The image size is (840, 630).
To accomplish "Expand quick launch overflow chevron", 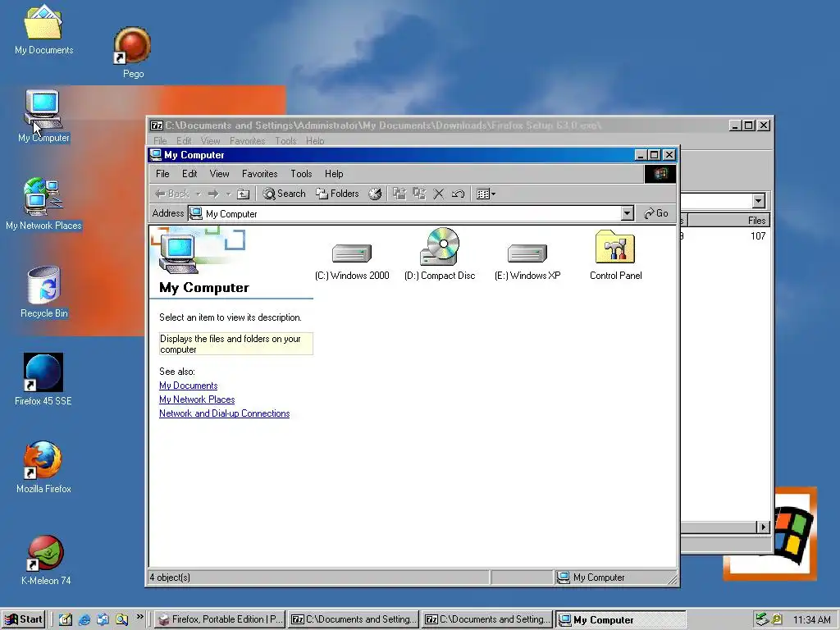I will click(x=139, y=617).
